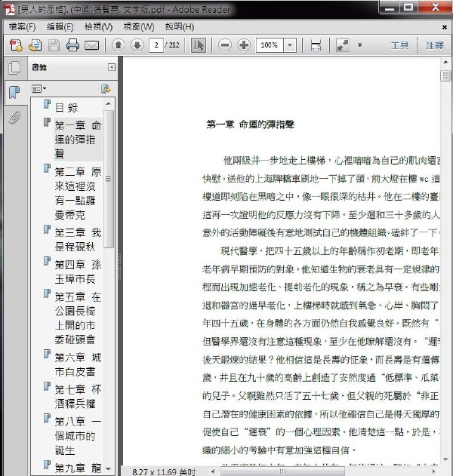Print the document with the printer icon
This screenshot has height=476, width=453.
(73, 45)
